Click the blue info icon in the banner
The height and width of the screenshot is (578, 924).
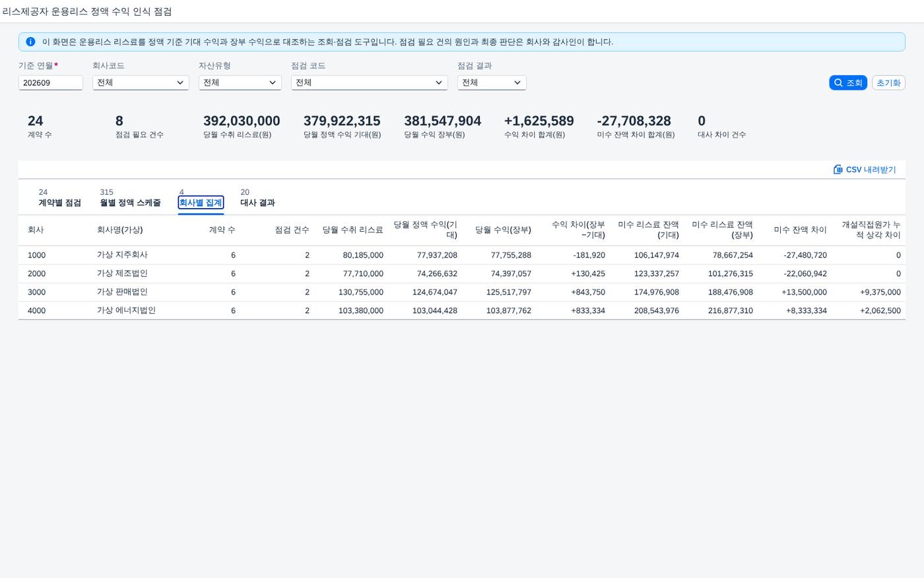tap(30, 42)
